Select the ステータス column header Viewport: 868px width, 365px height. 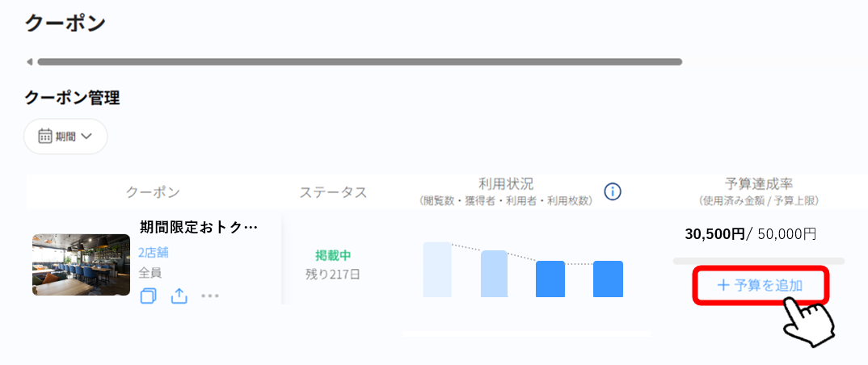pyautogui.click(x=333, y=192)
